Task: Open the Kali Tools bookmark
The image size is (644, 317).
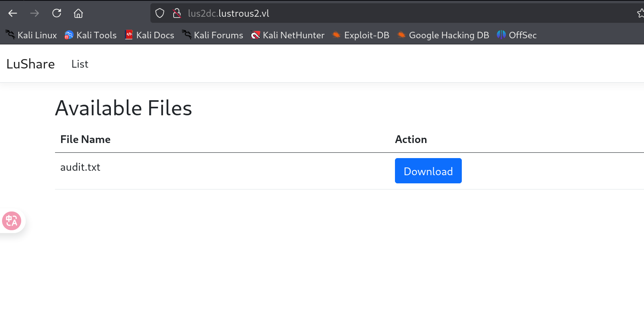Action: coord(90,35)
